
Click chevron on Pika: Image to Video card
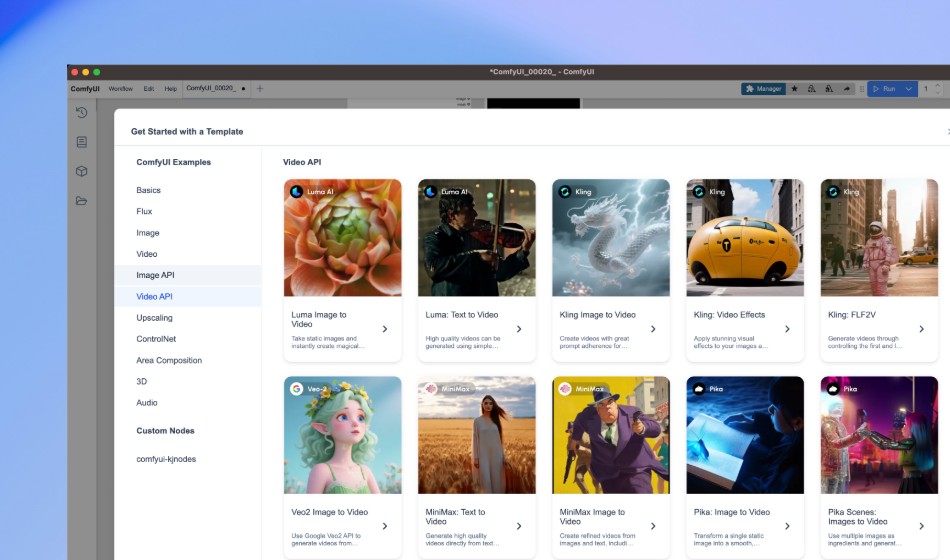pyautogui.click(x=788, y=526)
